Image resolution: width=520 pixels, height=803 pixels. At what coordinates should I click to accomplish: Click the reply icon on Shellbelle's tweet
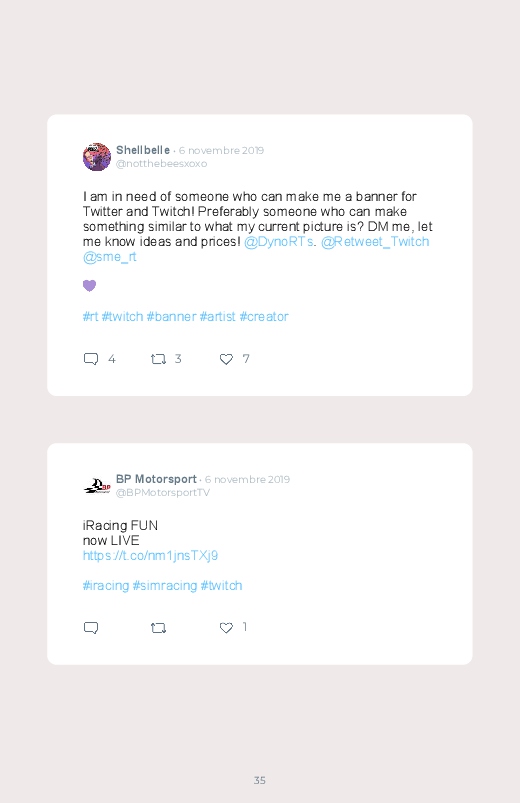point(91,359)
